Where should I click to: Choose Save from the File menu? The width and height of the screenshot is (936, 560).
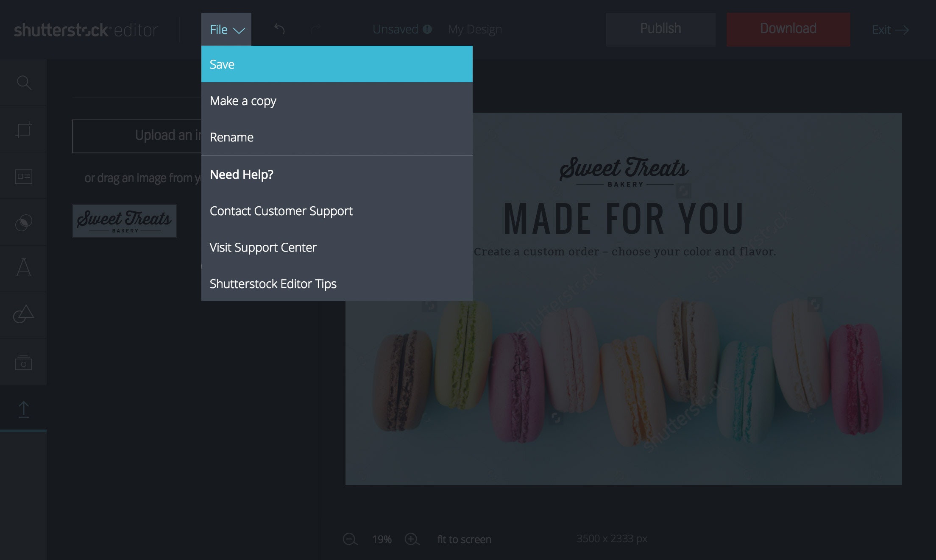click(x=337, y=64)
